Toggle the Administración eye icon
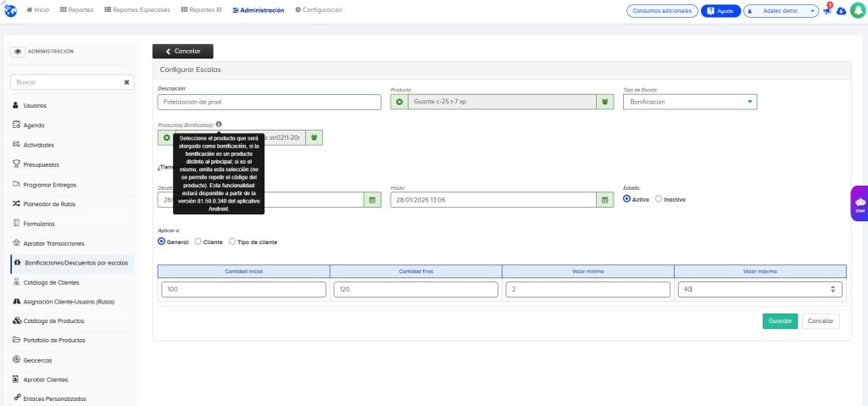This screenshot has width=868, height=406. [17, 52]
